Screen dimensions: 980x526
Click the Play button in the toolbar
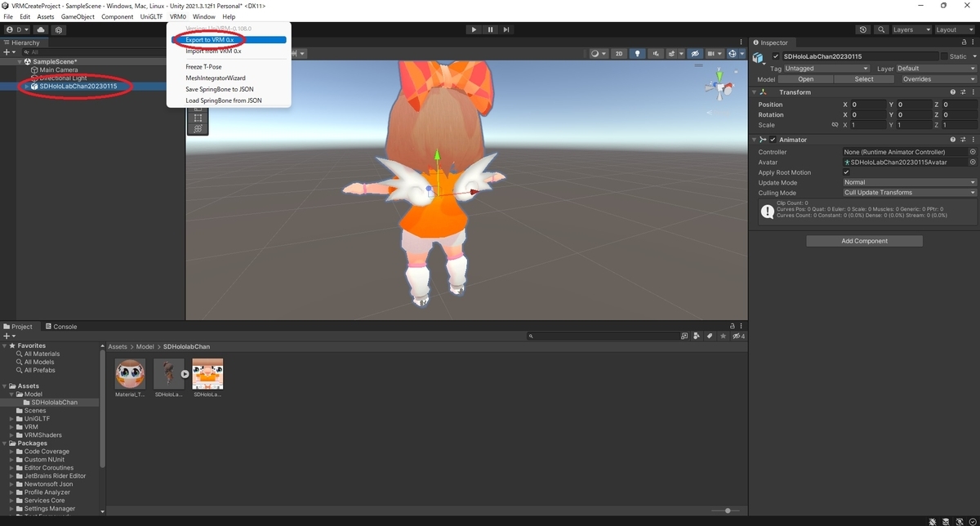(474, 29)
